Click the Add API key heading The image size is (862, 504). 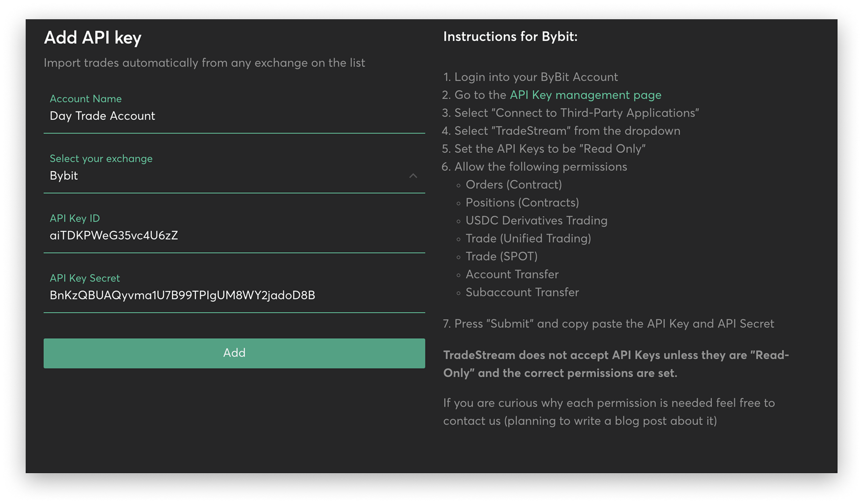click(93, 38)
